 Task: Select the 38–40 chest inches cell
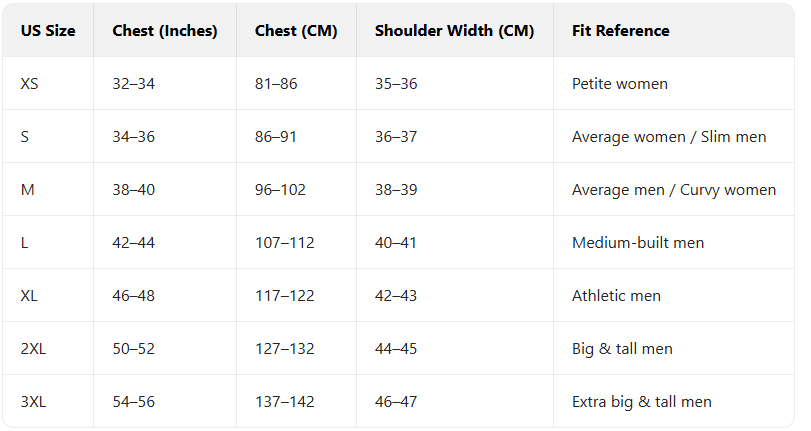tap(134, 190)
